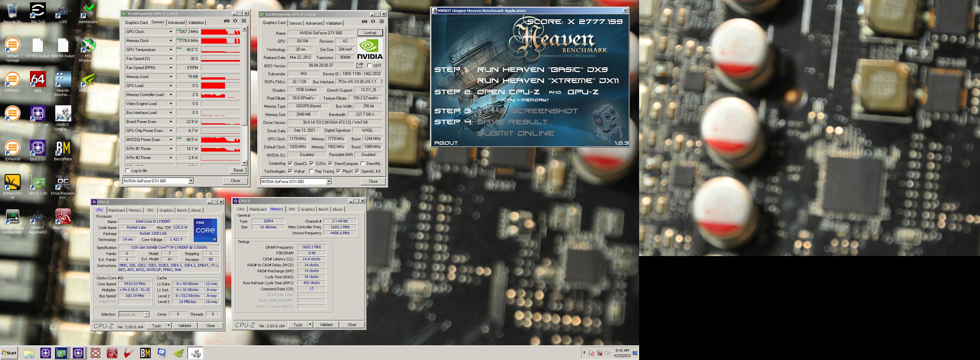Toggle the DirectCompute checkbox
Viewport: 980px width, 360px height.
click(x=331, y=163)
